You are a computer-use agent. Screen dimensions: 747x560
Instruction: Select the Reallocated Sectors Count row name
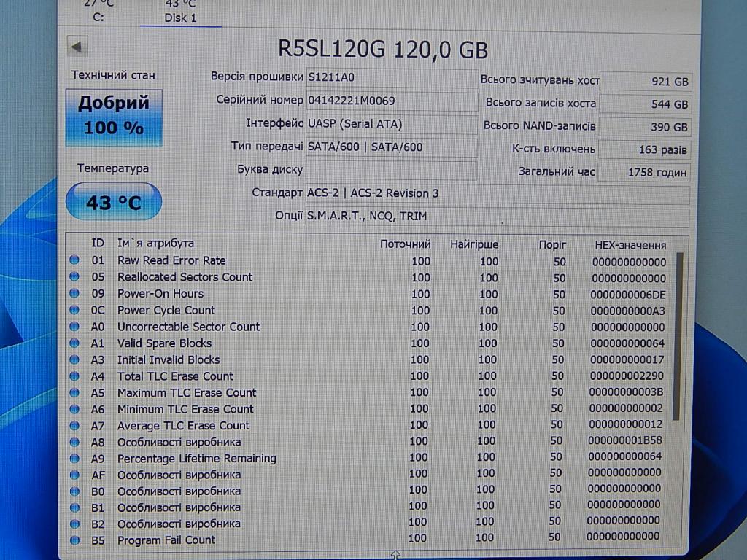tap(185, 276)
